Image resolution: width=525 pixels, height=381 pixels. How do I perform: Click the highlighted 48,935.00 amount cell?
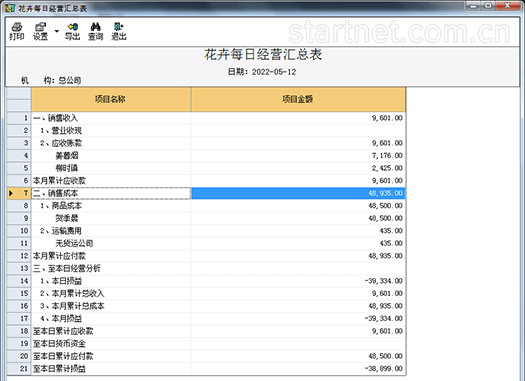pos(298,193)
